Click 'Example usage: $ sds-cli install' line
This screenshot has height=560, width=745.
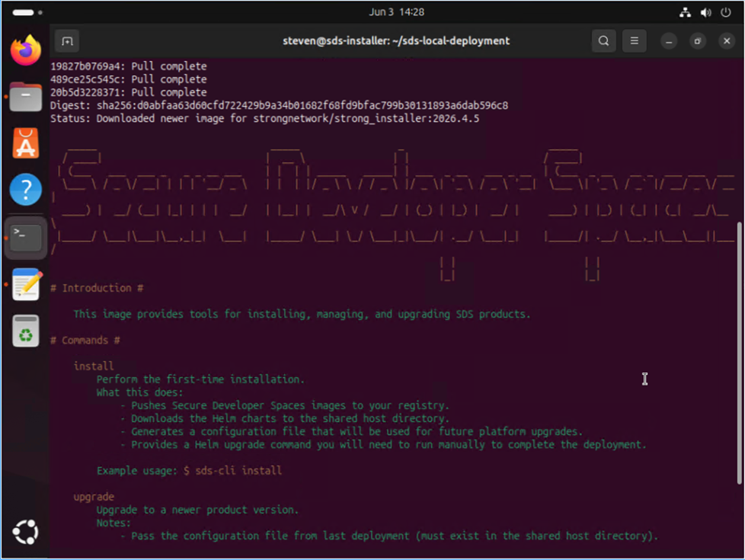[189, 471]
